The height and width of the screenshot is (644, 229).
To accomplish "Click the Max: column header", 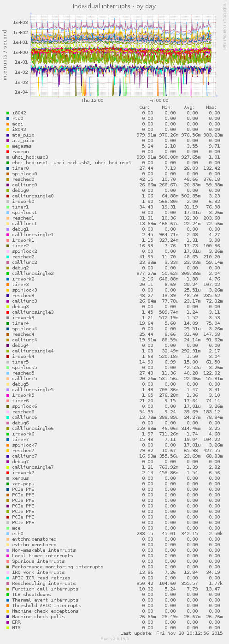I will pos(211,107).
